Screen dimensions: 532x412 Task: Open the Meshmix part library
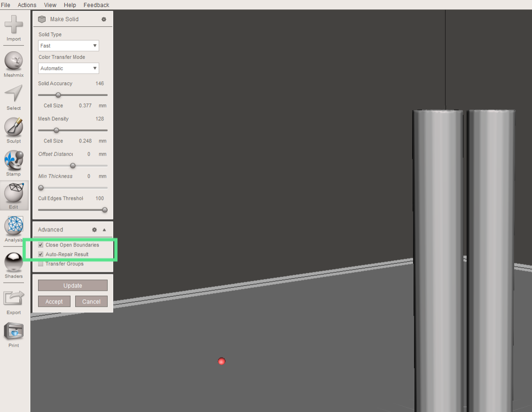click(x=13, y=62)
